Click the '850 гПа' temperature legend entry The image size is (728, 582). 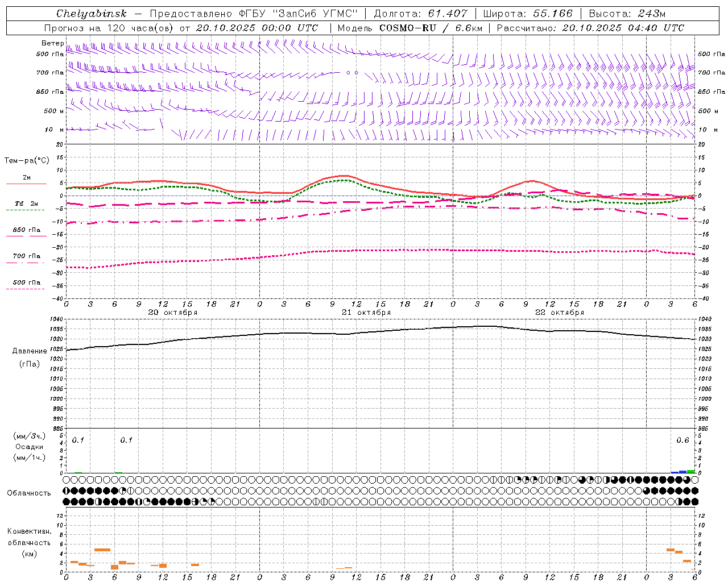coord(27,230)
